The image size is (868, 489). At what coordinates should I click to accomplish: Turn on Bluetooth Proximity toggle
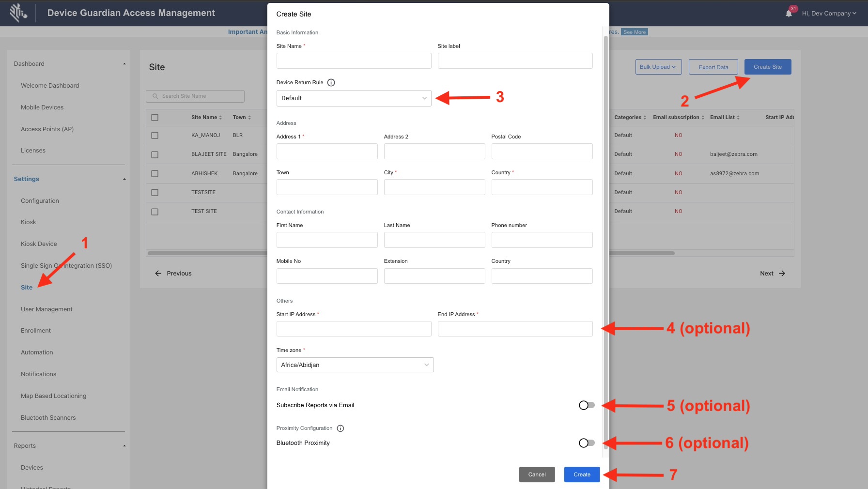click(x=587, y=443)
